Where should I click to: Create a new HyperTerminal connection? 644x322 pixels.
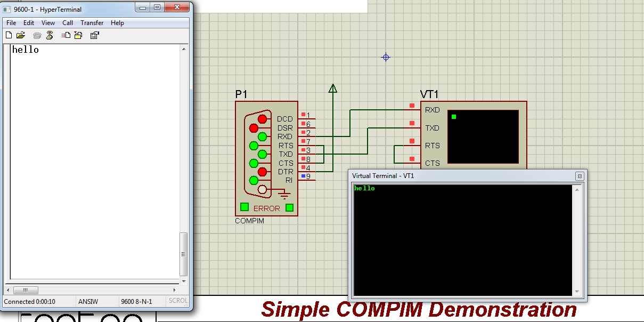point(9,35)
